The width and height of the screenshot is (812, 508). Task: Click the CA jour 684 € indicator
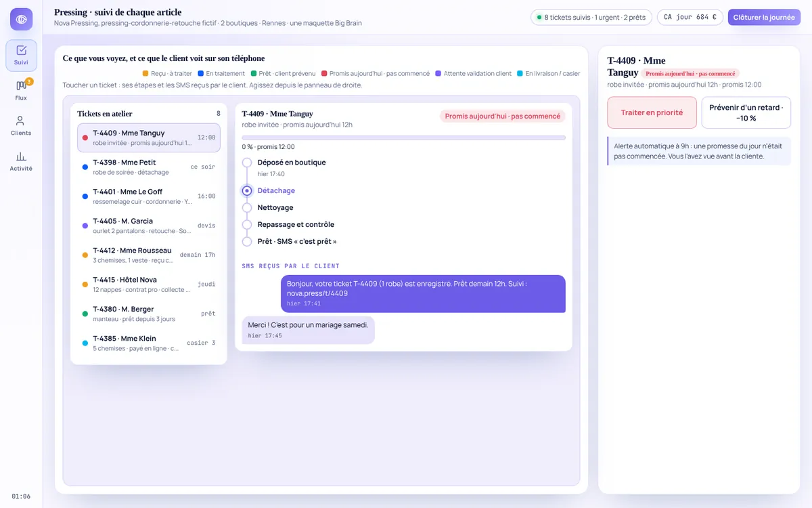coord(690,17)
